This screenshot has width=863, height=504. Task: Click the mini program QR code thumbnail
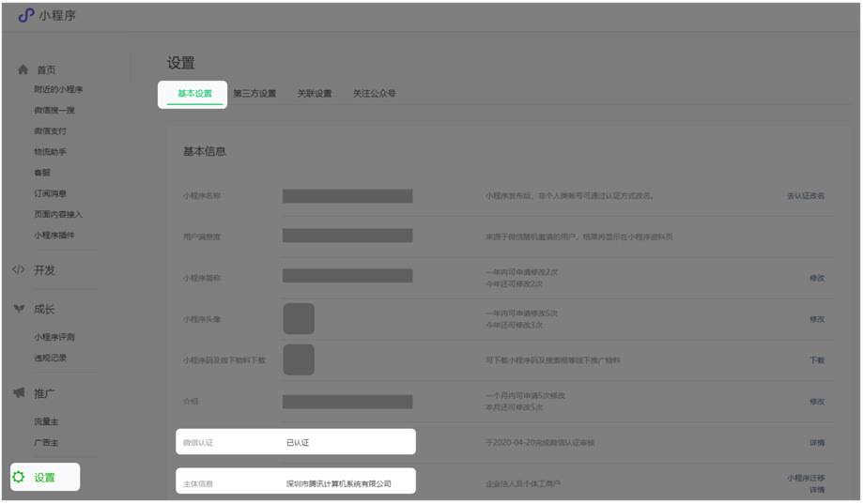point(299,359)
